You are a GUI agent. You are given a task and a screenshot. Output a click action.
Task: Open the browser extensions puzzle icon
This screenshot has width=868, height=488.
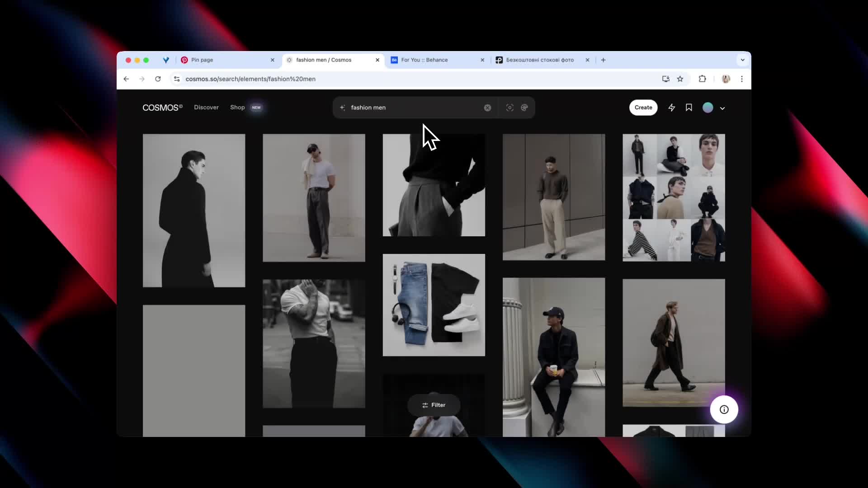702,79
